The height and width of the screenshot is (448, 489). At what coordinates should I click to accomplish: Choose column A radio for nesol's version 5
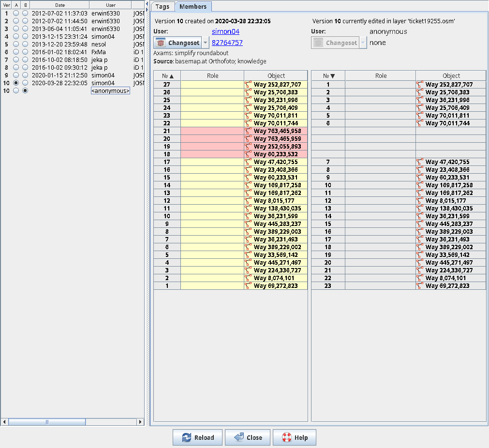(16, 45)
